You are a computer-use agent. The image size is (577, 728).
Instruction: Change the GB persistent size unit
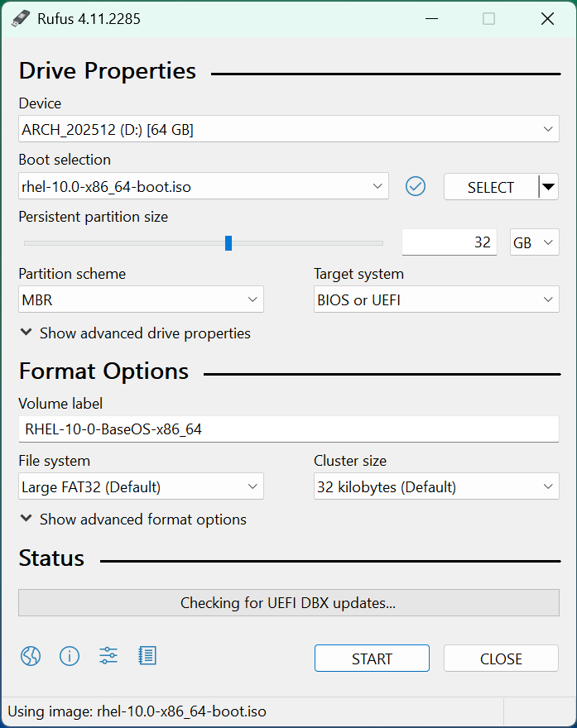pyautogui.click(x=534, y=243)
